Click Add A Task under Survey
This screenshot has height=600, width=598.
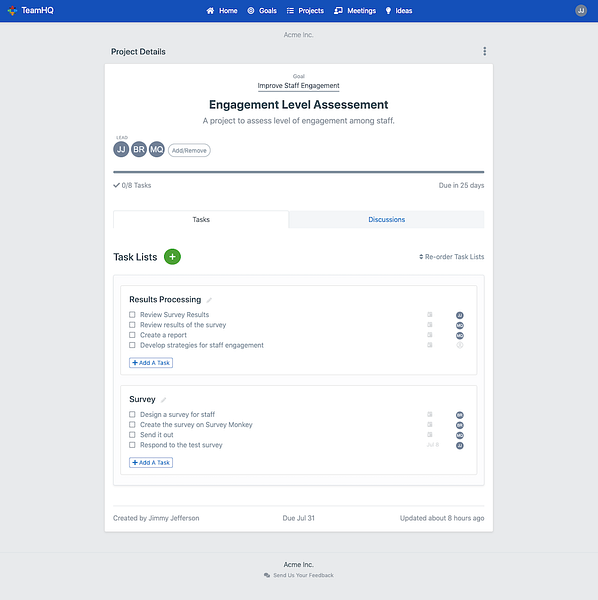(151, 463)
